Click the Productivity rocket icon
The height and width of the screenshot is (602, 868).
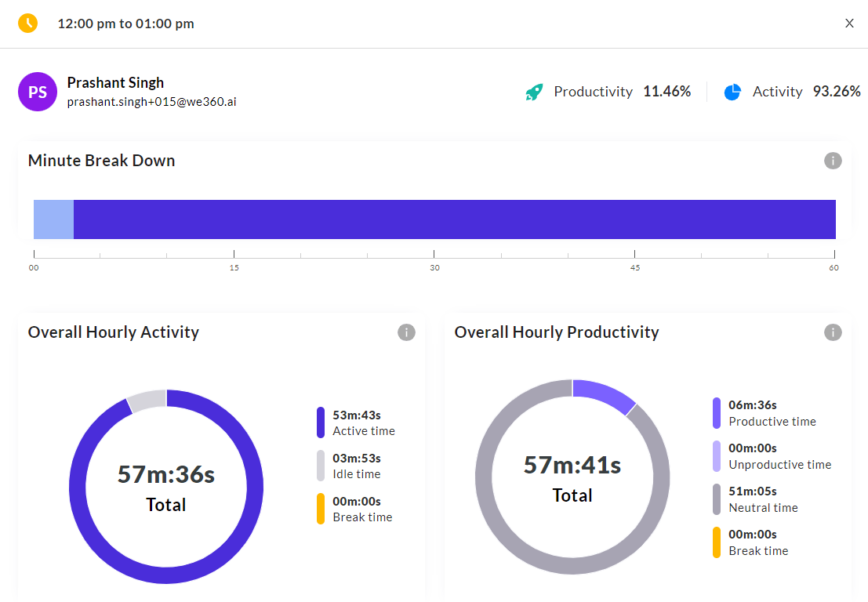coord(534,92)
